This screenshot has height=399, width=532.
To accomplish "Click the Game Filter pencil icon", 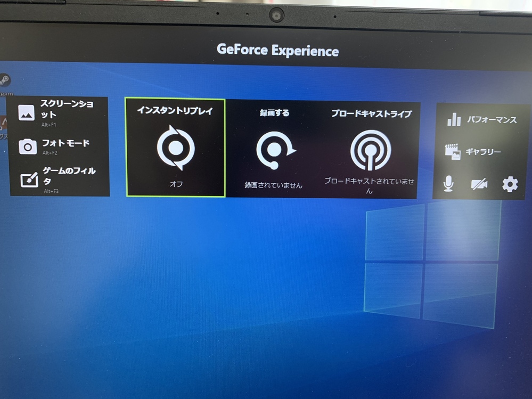I will [x=29, y=180].
